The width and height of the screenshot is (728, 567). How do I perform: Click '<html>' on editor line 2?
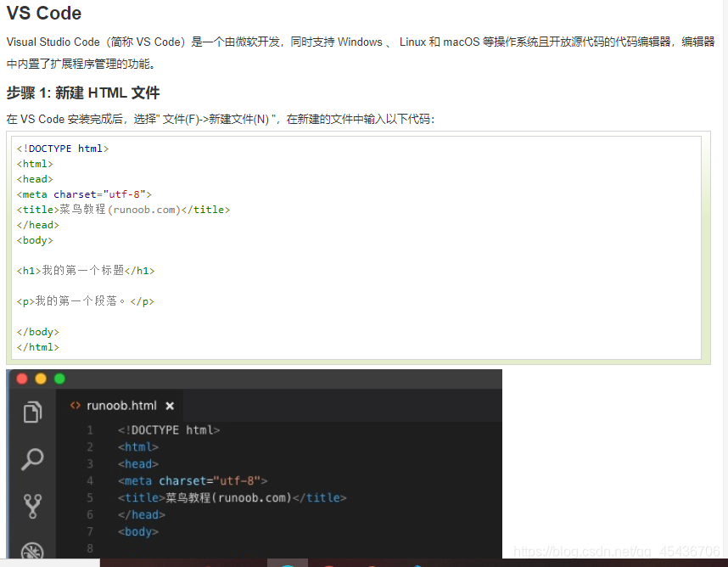pos(138,446)
